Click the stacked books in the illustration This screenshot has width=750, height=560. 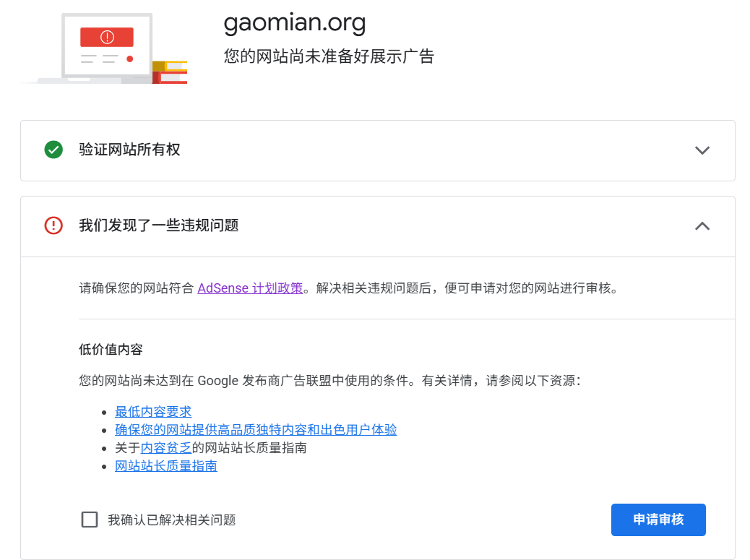click(170, 72)
